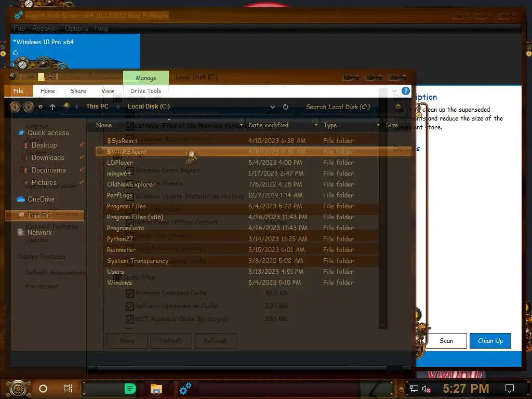532x399 pixels.
Task: Toggle Delivery Optimization Cache checkbox in Dism++
Action: coord(129,307)
